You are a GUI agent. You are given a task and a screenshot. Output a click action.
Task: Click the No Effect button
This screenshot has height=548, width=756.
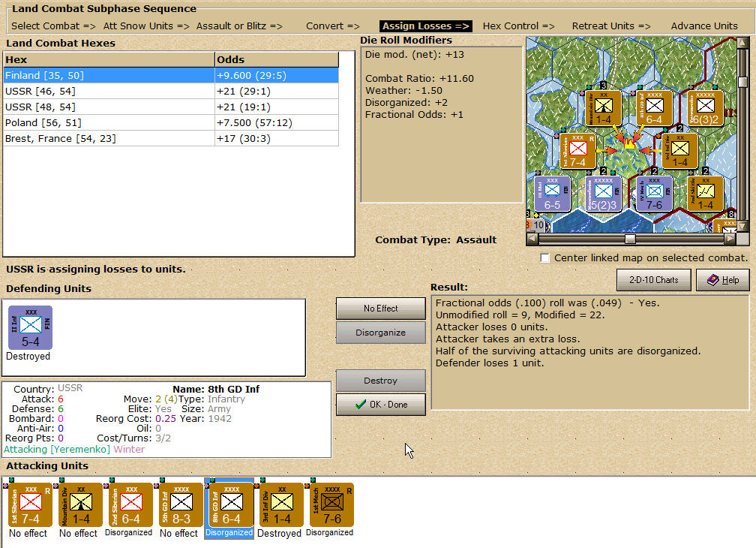(380, 309)
